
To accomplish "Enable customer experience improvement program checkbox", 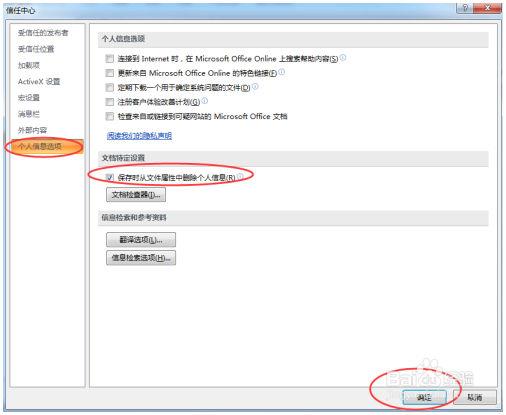I will click(110, 102).
